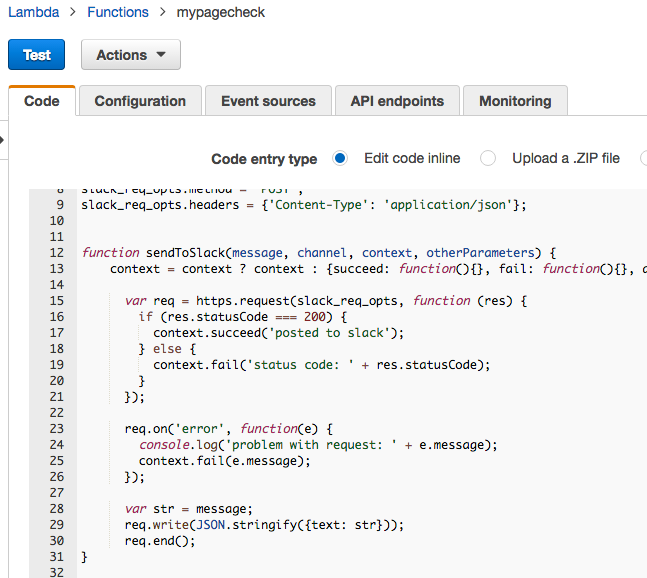Click JSON.stringify on line 29
The image size is (647, 578).
point(247,525)
